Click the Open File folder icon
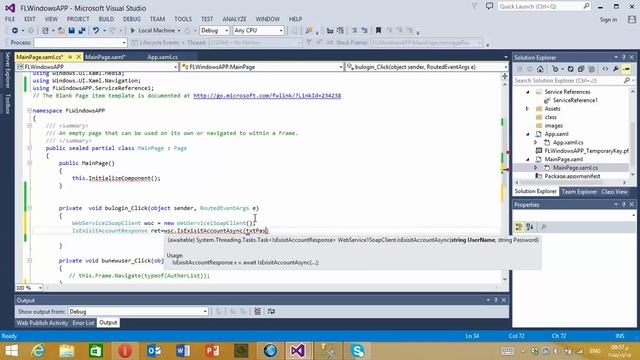Screen dimensions: 640x360 pyautogui.click(x=61, y=31)
